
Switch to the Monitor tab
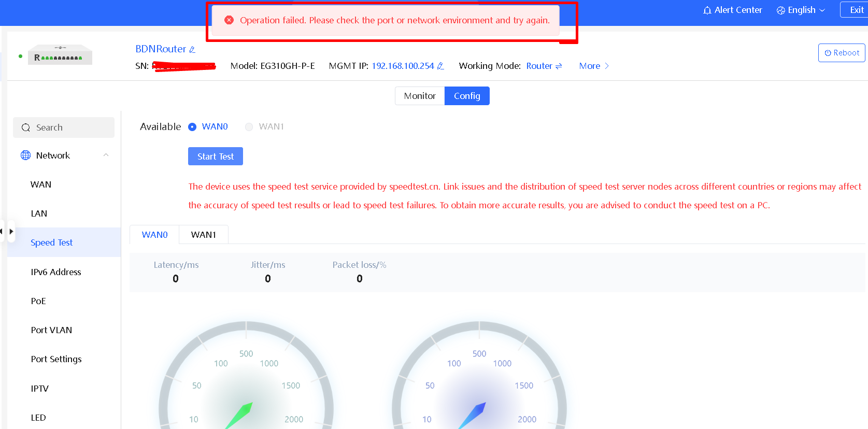pos(419,96)
